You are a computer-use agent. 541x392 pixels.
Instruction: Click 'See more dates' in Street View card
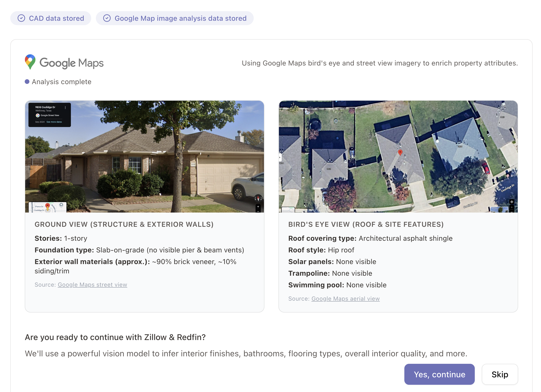coord(54,122)
